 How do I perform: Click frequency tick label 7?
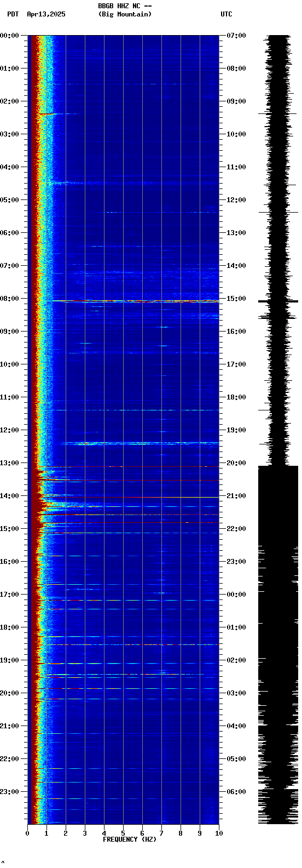(x=161, y=833)
